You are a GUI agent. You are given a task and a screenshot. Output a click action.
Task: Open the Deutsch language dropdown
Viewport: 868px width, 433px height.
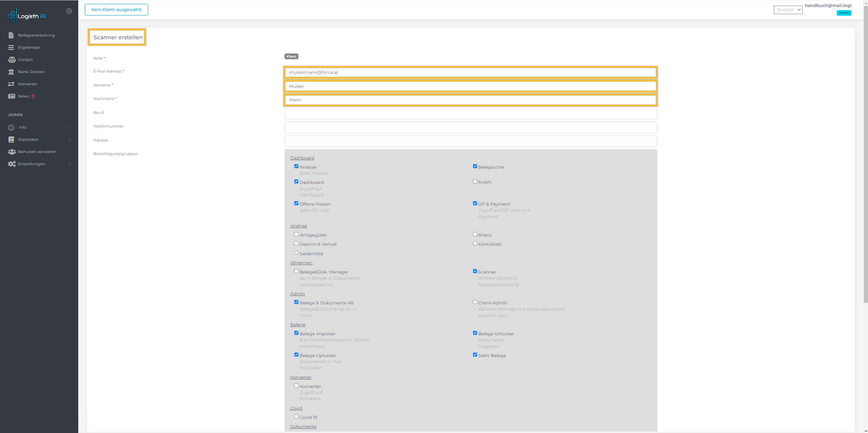point(788,10)
